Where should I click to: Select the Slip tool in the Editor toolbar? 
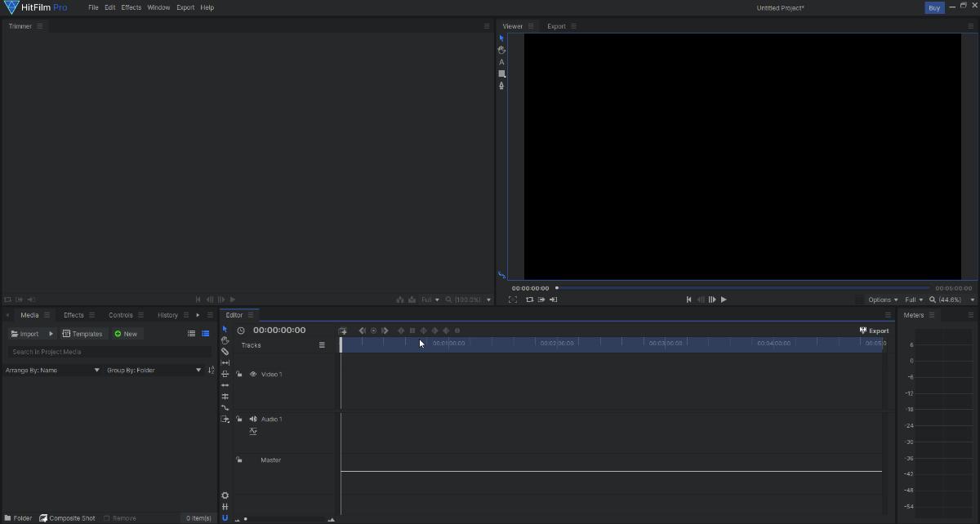click(x=225, y=362)
